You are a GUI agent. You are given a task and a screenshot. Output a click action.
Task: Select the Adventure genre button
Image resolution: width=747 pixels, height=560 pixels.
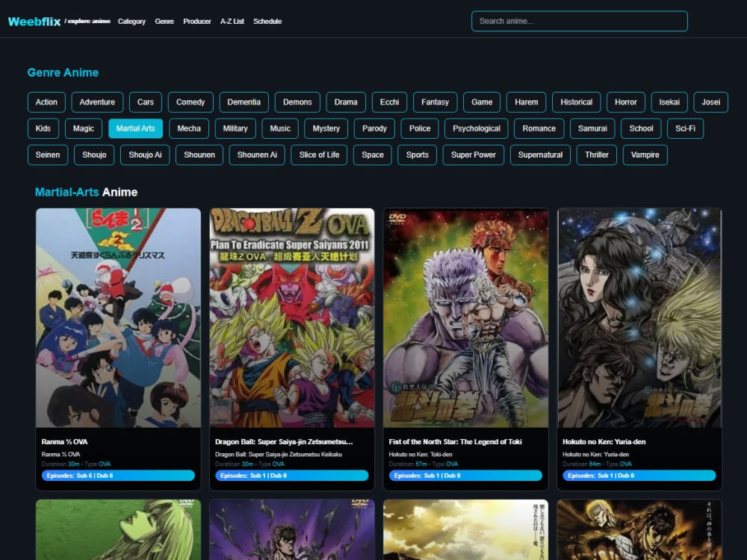(97, 102)
